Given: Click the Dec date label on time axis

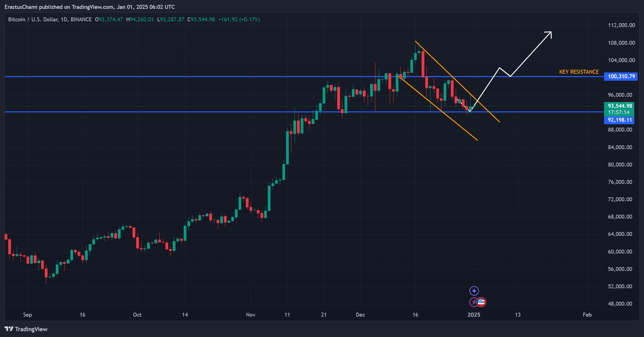Looking at the screenshot, I should pos(360,315).
